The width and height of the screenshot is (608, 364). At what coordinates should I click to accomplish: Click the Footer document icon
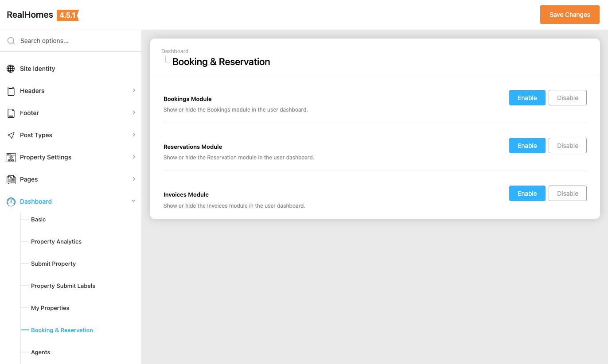coord(11,113)
